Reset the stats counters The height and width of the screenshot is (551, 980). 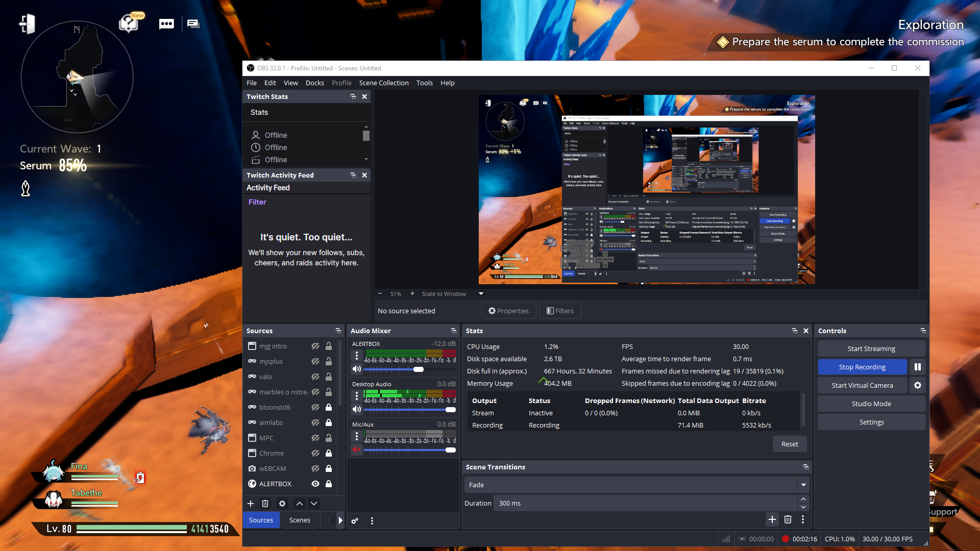[789, 444]
